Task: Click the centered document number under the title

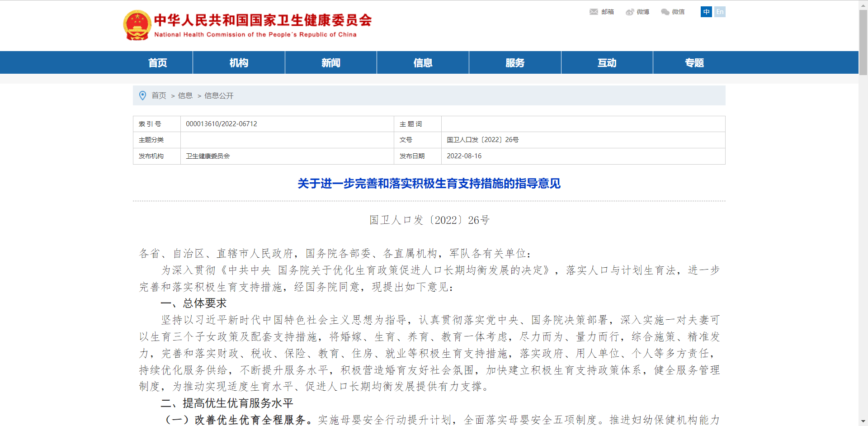Action: click(x=429, y=220)
